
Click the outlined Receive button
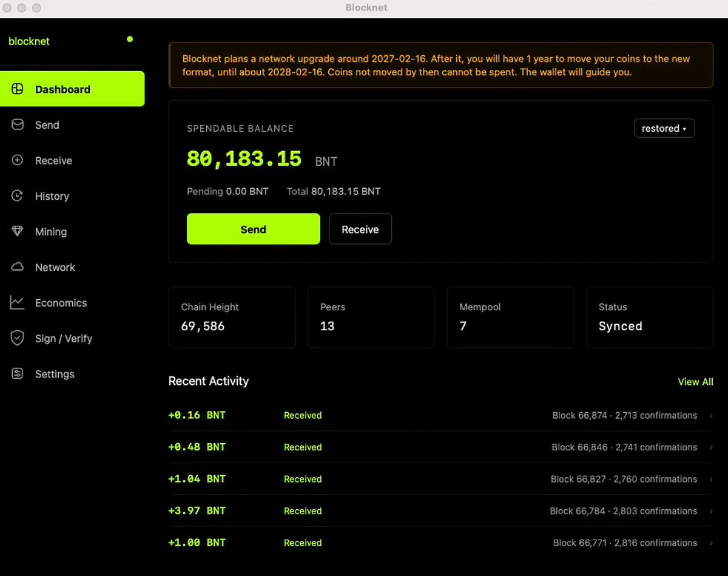click(360, 229)
